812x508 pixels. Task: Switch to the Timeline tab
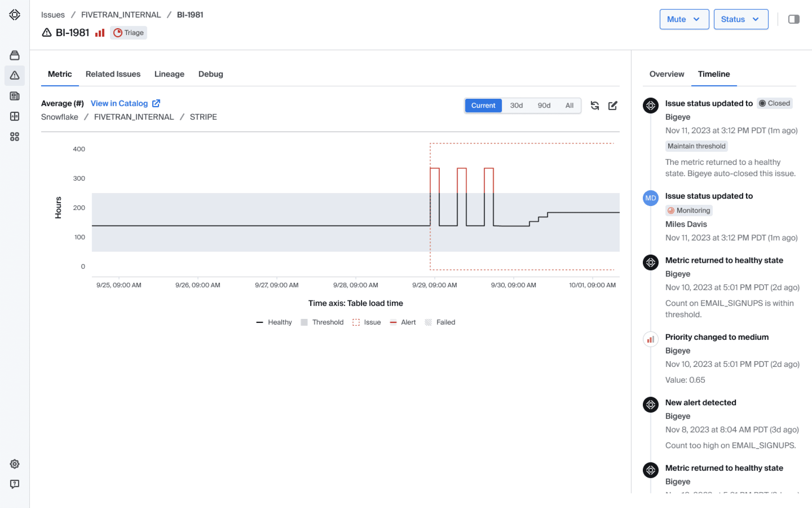(714, 74)
